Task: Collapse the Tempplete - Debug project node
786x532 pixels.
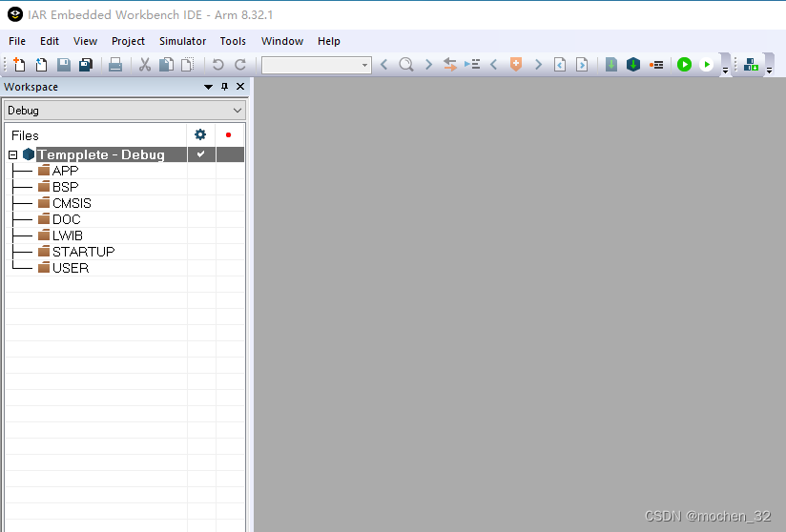Action: [x=13, y=154]
